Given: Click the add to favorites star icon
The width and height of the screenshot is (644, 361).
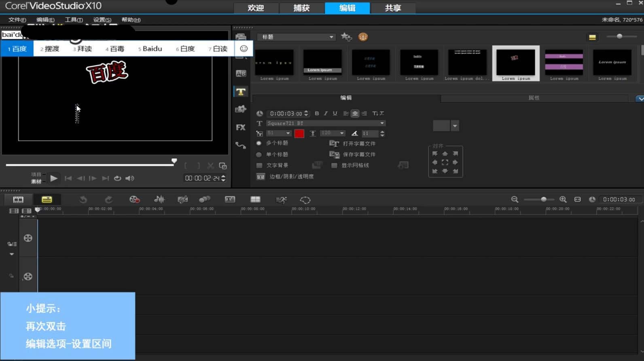Looking at the screenshot, I should pyautogui.click(x=346, y=37).
